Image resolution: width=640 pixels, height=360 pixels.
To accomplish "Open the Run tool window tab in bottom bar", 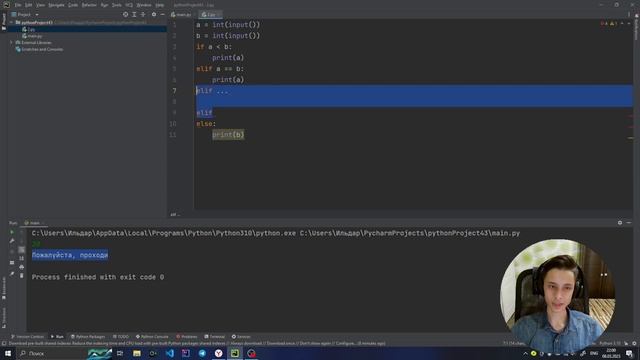I will click(57, 337).
